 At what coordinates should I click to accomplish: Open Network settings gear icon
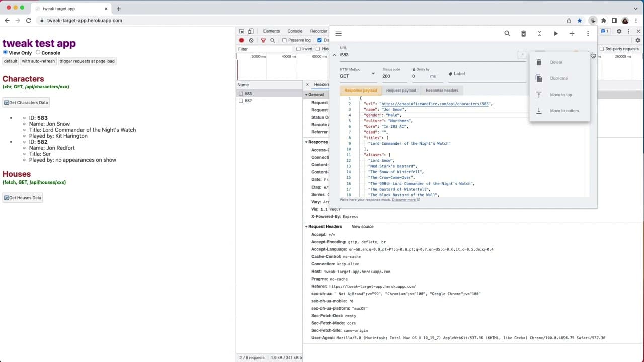(638, 40)
